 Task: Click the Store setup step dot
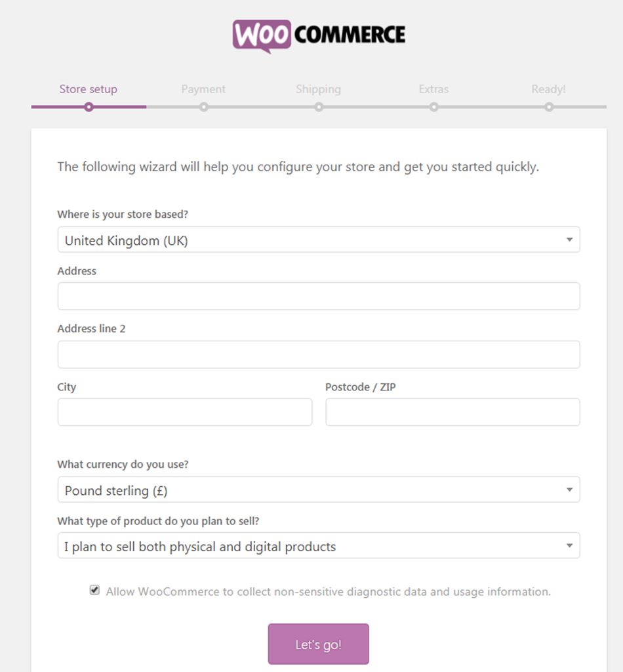(x=89, y=107)
